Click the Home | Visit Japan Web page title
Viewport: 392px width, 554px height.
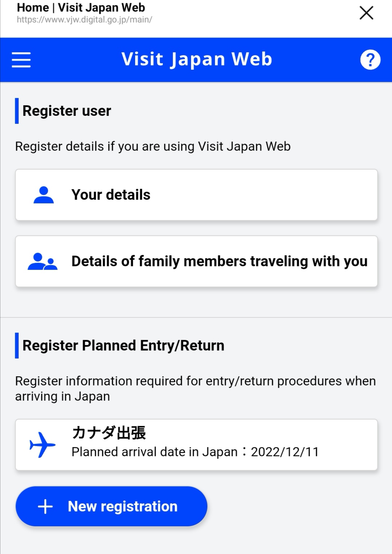pos(81,7)
